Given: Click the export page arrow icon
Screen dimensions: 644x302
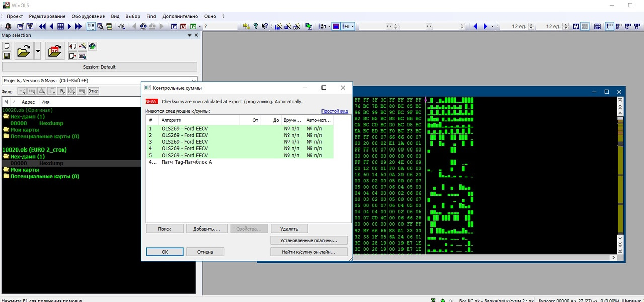Looking at the screenshot, I should [73, 56].
